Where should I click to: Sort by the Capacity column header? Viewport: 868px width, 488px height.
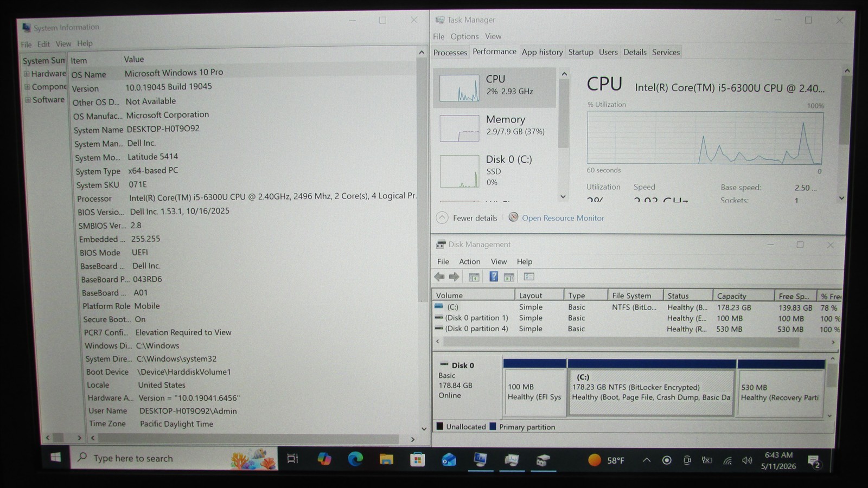[x=743, y=296]
